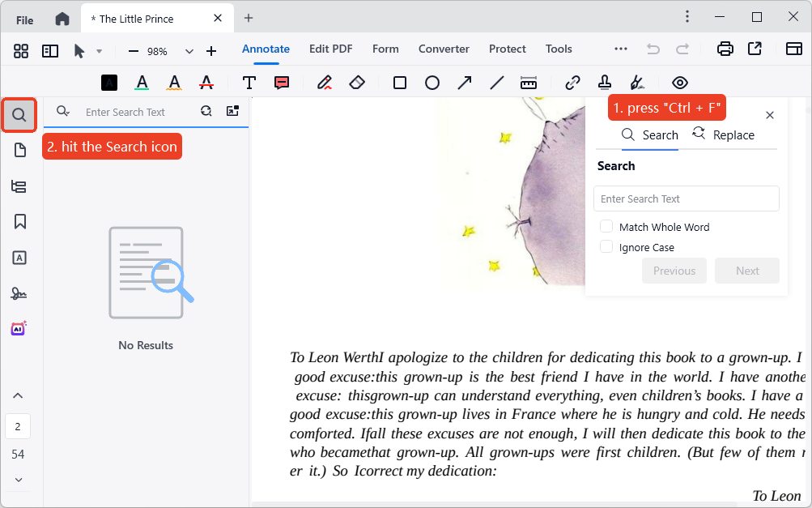This screenshot has height=508, width=812.
Task: Open the zoom level dropdown
Action: 189,49
